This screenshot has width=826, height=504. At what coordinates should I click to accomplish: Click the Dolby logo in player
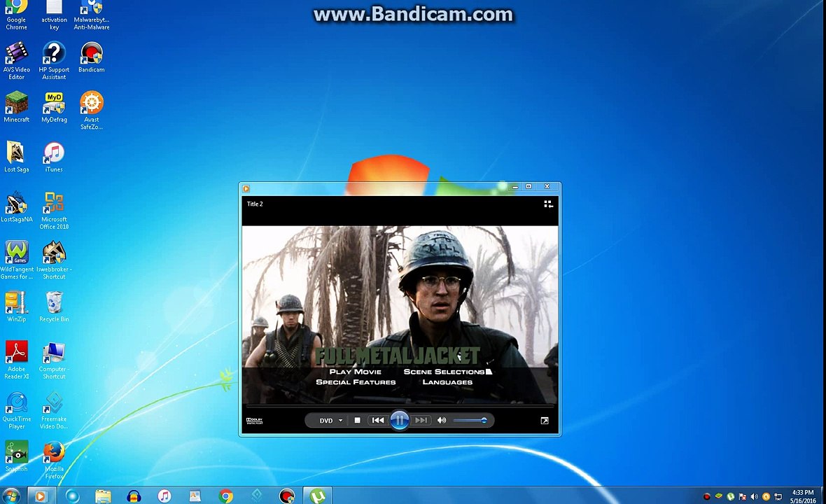254,420
